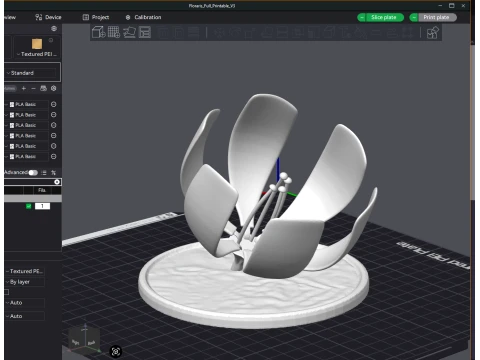
Task: Switch to the partially visible Preview tab
Action: (x=10, y=17)
